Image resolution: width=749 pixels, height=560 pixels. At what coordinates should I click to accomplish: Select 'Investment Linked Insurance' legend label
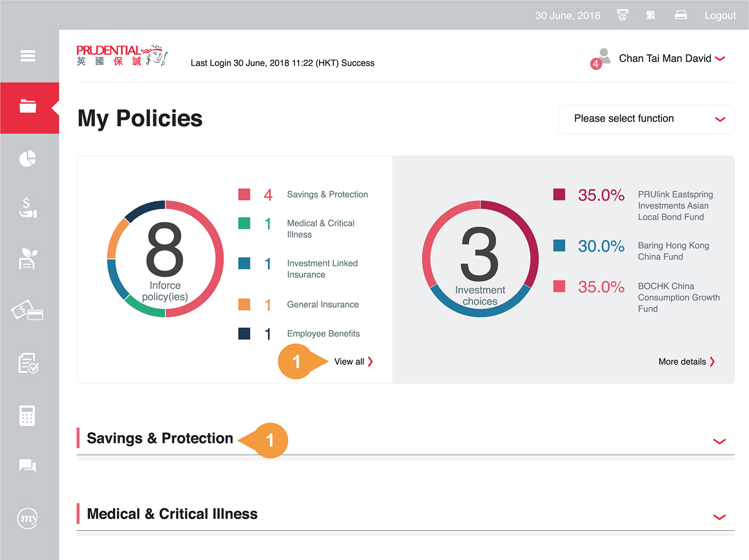pyautogui.click(x=322, y=269)
